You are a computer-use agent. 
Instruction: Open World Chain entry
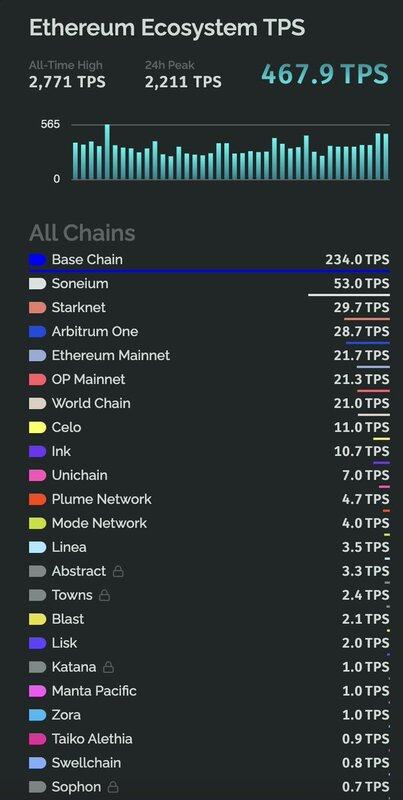pos(209,404)
